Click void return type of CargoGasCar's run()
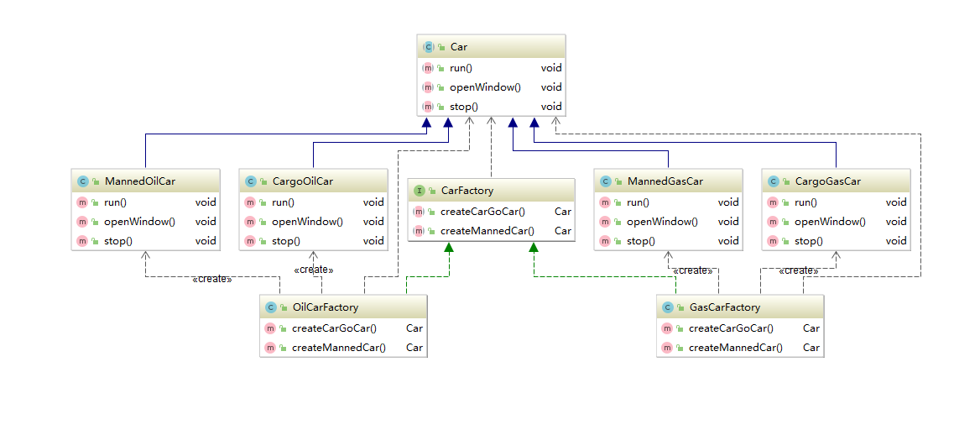 (895, 202)
